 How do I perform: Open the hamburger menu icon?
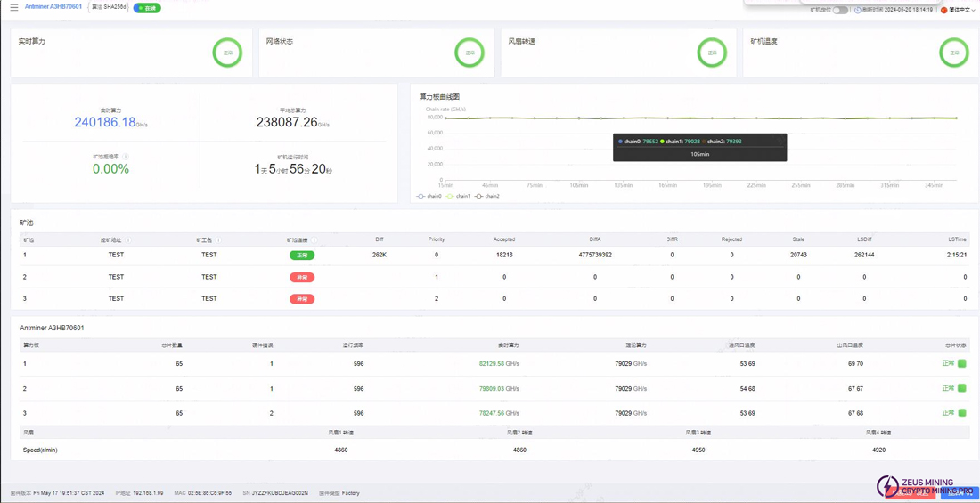tap(13, 7)
